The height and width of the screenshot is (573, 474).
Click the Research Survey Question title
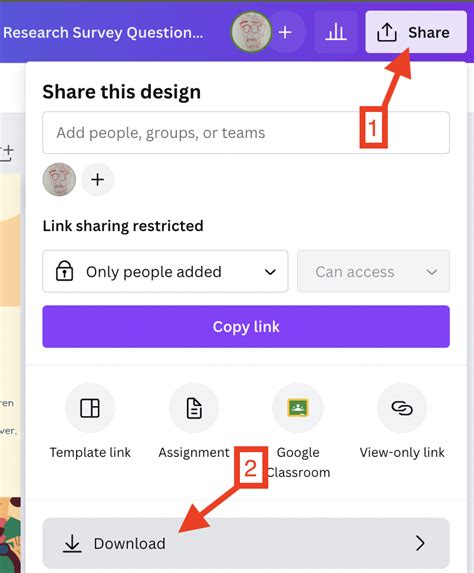coord(103,33)
